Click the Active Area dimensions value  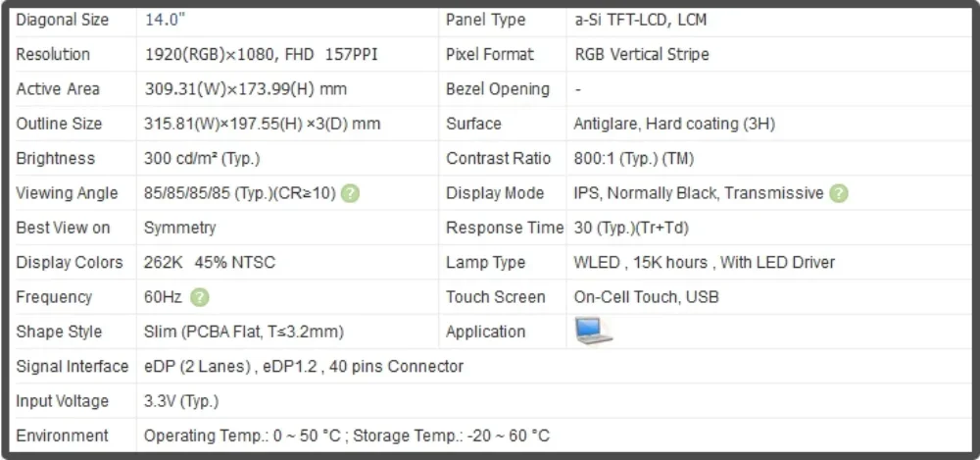(x=245, y=89)
